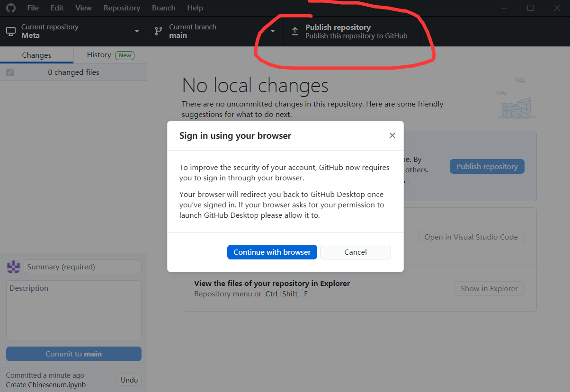Open the View menu
570x392 pixels.
tap(84, 8)
